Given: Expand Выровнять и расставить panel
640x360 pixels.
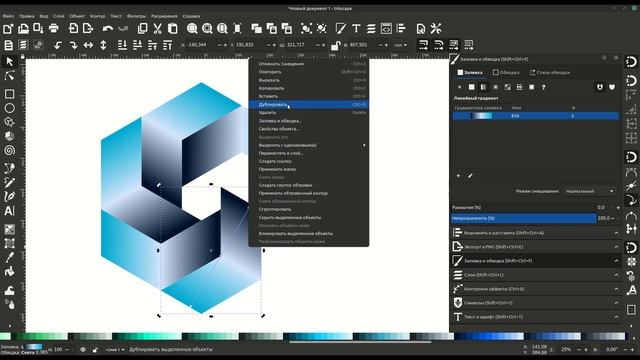Looking at the screenshot, I should (536, 233).
